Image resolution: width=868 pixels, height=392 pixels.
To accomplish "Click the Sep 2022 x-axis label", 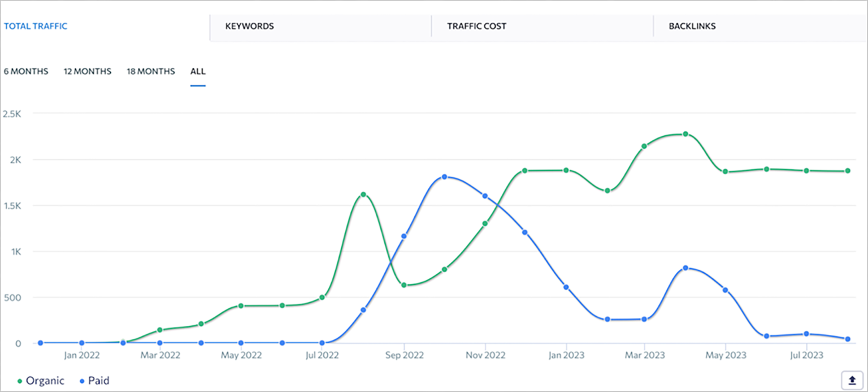I will [x=405, y=355].
